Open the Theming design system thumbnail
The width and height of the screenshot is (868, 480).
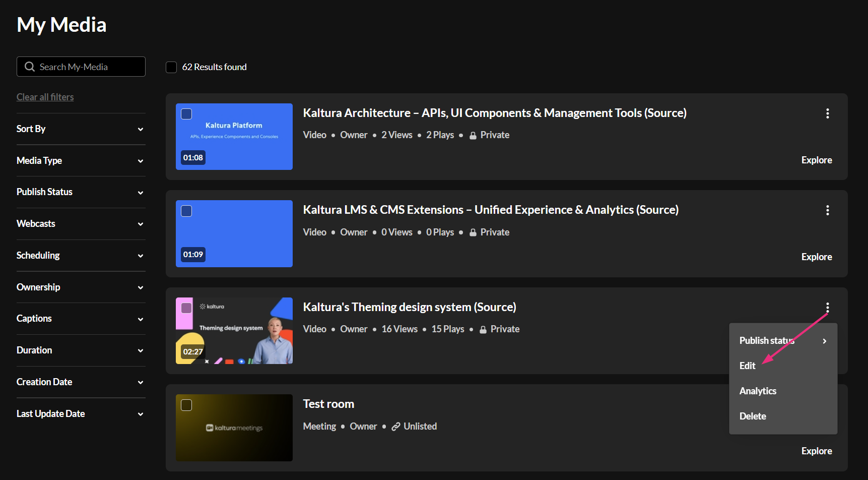click(x=234, y=331)
